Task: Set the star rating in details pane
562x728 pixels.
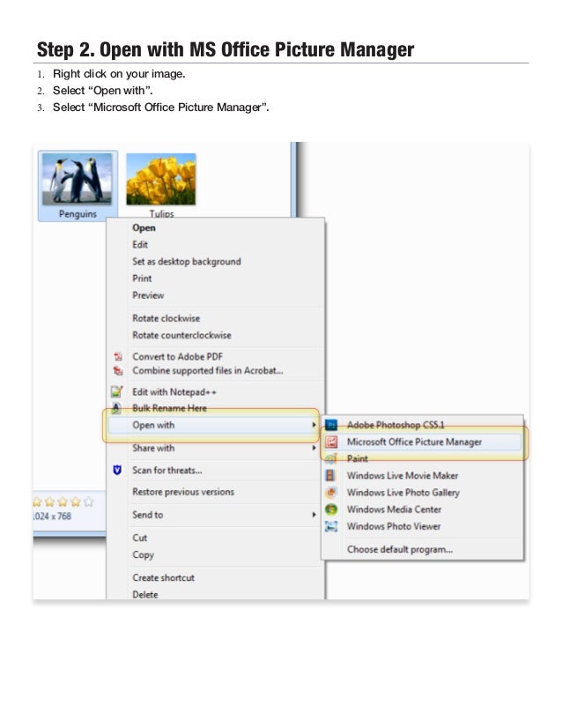Action: point(63,501)
